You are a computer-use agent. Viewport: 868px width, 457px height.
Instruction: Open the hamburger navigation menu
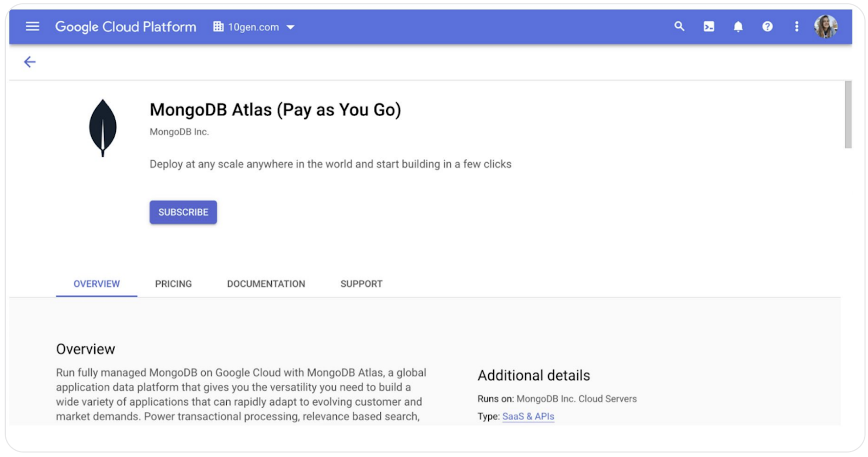pos(33,27)
